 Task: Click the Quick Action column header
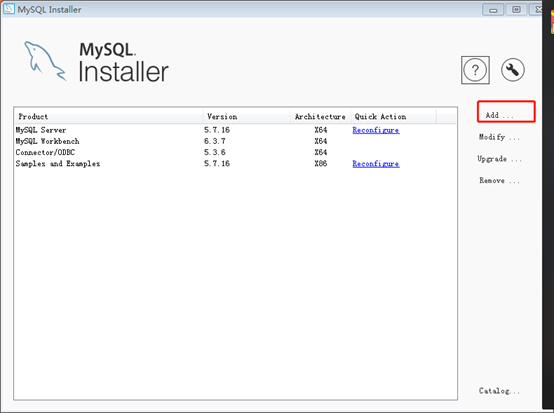point(394,116)
